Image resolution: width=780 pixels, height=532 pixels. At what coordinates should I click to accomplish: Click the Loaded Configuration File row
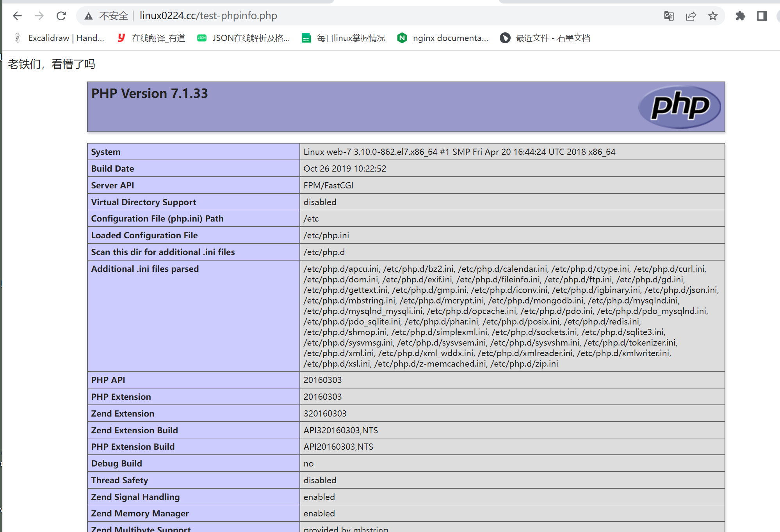pyautogui.click(x=144, y=235)
